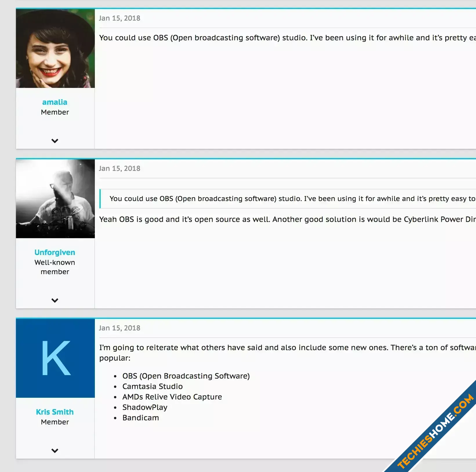Screen dimensions: 476x472
Task: Open amalia's profile link
Action: point(55,102)
